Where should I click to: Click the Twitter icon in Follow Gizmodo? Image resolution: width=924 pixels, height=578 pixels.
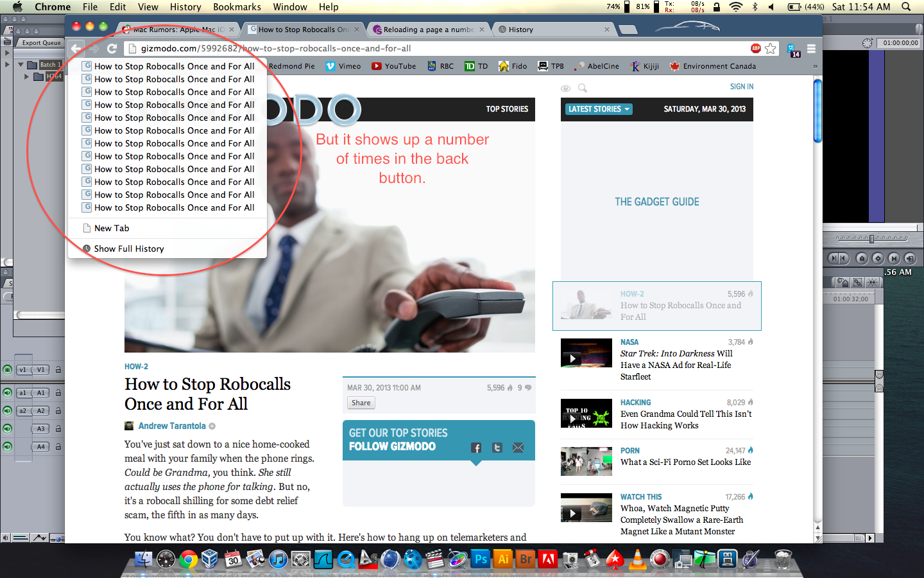pyautogui.click(x=497, y=448)
